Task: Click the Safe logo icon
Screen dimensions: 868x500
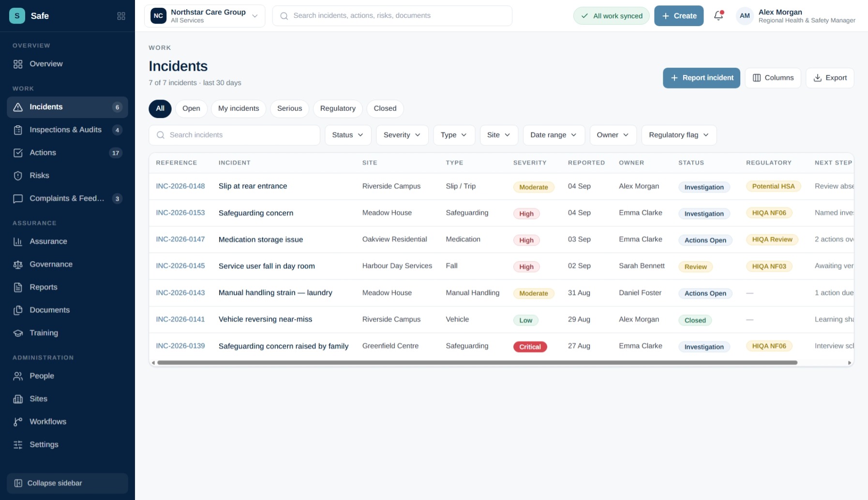Action: (x=17, y=15)
